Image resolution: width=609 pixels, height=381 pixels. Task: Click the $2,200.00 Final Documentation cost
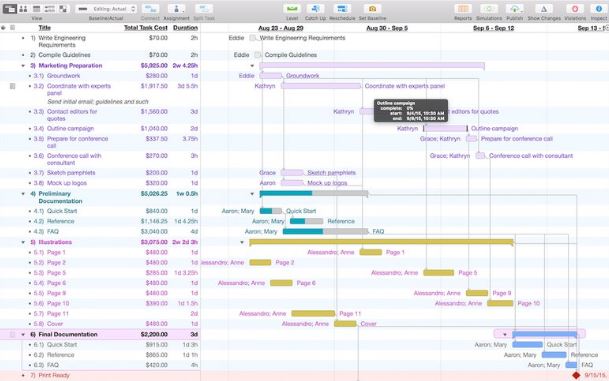click(x=154, y=334)
